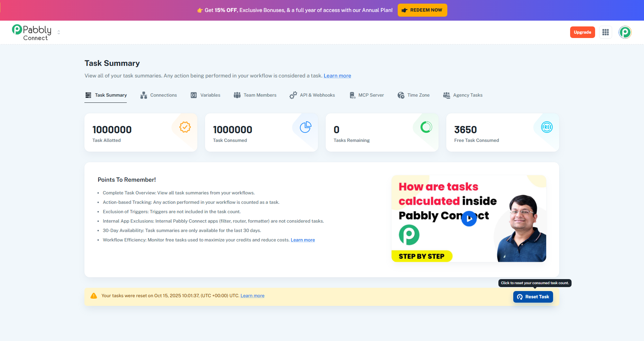Click the Free Task Consumed icon

(547, 127)
